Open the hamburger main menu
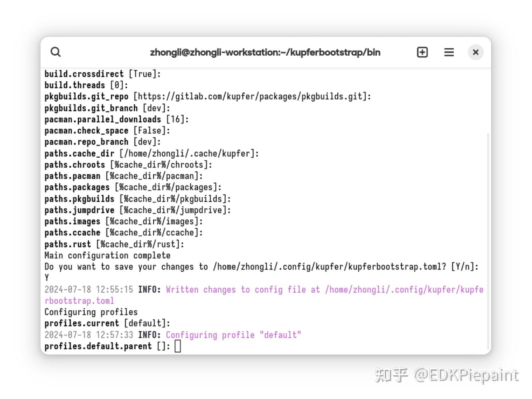The height and width of the screenshot is (399, 532). (449, 52)
